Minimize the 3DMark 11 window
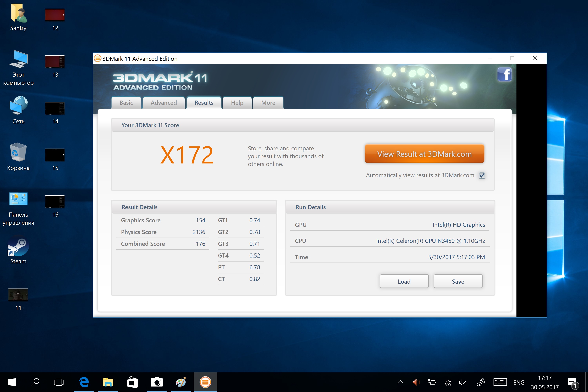Viewport: 588px width, 392px height. click(489, 58)
